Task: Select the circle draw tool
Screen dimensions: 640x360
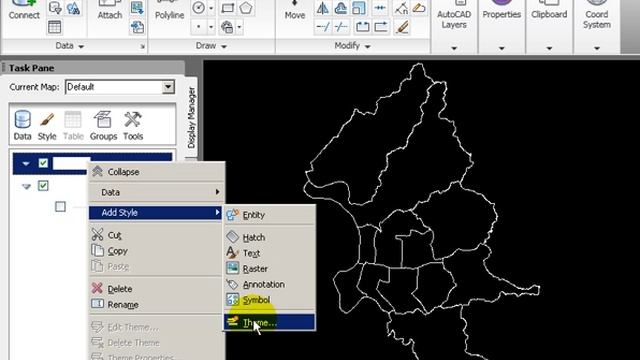Action: (x=198, y=8)
